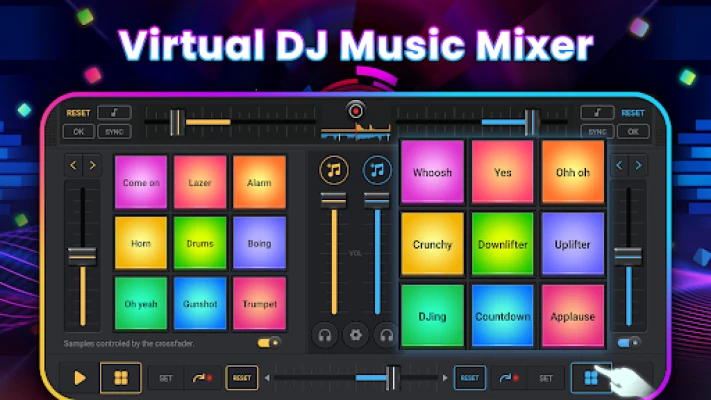
Task: Go to next sample pack on left deck
Action: [92, 164]
